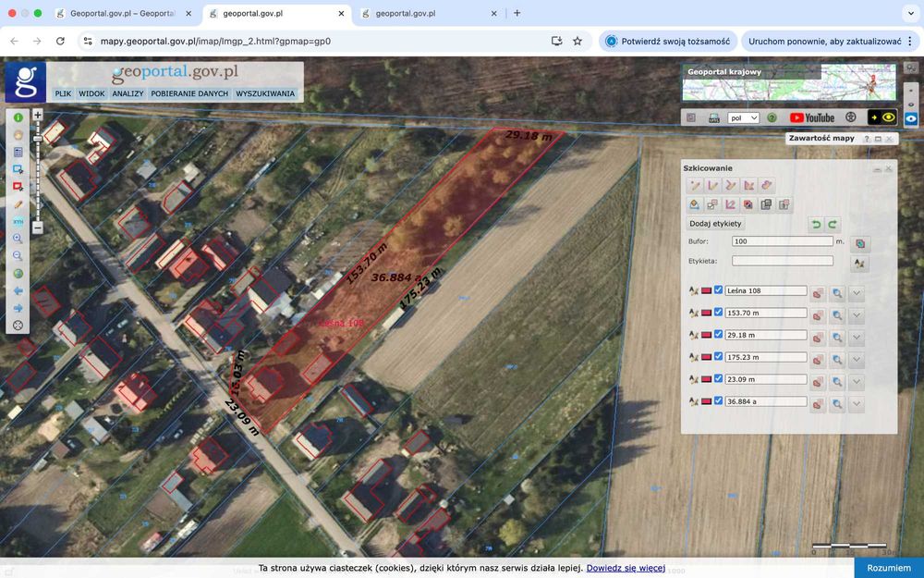Open the WYSZUKIWANIA menu
The height and width of the screenshot is (578, 924).
pos(265,93)
